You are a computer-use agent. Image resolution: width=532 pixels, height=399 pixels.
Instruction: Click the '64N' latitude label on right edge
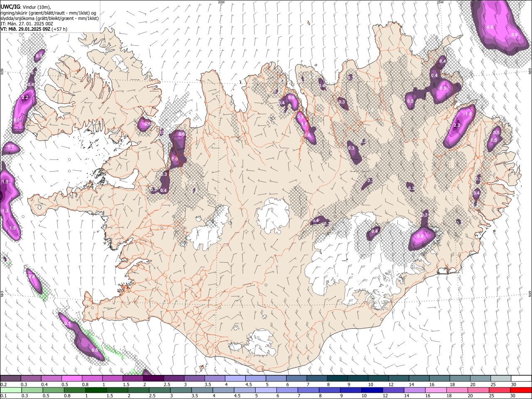tap(530, 293)
